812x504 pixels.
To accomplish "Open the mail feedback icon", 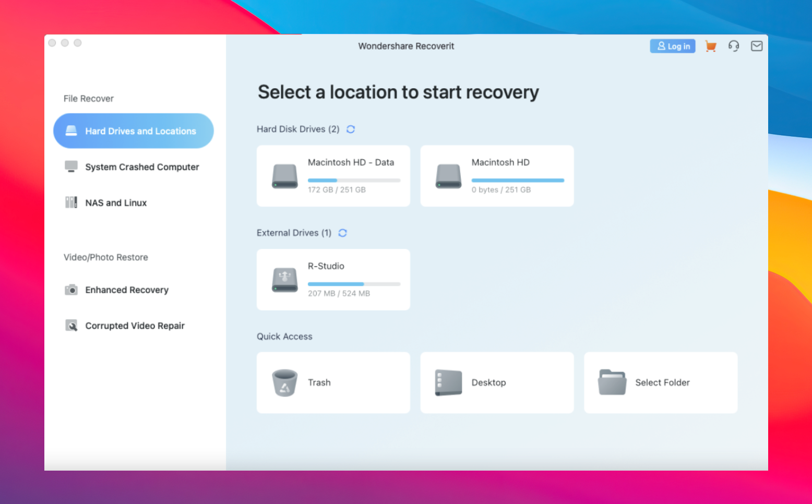I will tap(757, 46).
